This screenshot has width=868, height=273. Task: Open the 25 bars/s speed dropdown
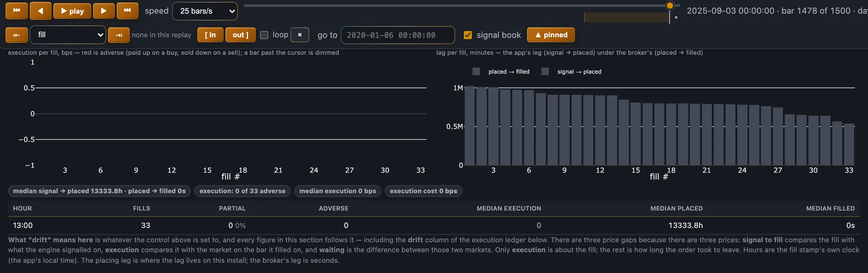[205, 11]
